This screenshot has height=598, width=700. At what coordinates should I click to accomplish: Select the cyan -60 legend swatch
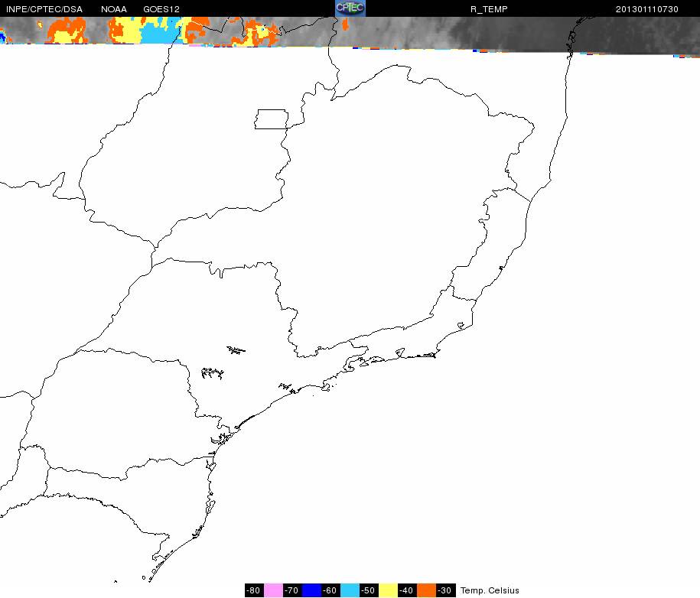pyautogui.click(x=350, y=590)
